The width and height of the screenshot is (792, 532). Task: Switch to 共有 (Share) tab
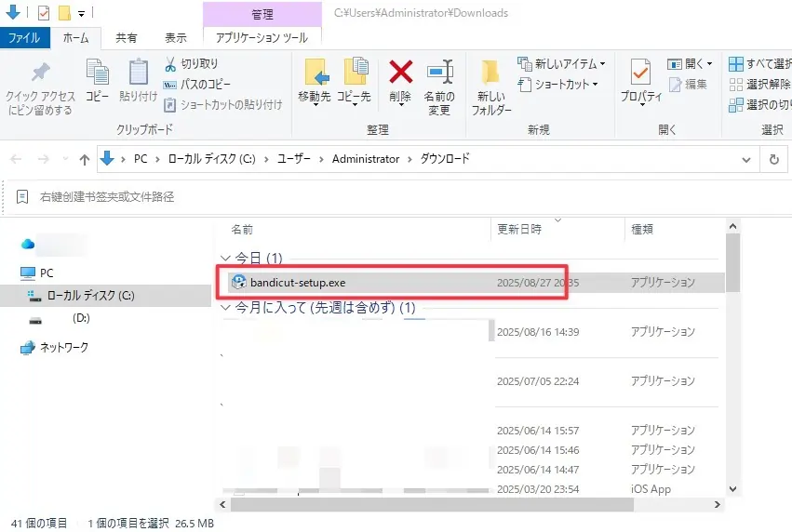(127, 38)
